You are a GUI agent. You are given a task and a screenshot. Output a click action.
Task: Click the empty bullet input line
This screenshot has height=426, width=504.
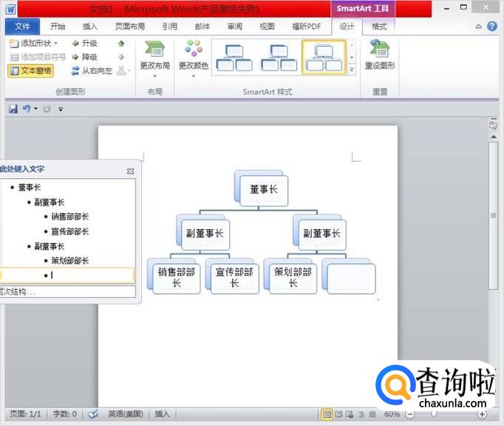point(67,275)
